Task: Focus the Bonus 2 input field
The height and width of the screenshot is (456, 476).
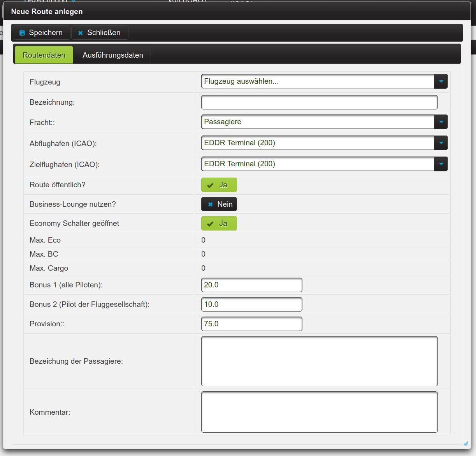Action: [x=251, y=305]
